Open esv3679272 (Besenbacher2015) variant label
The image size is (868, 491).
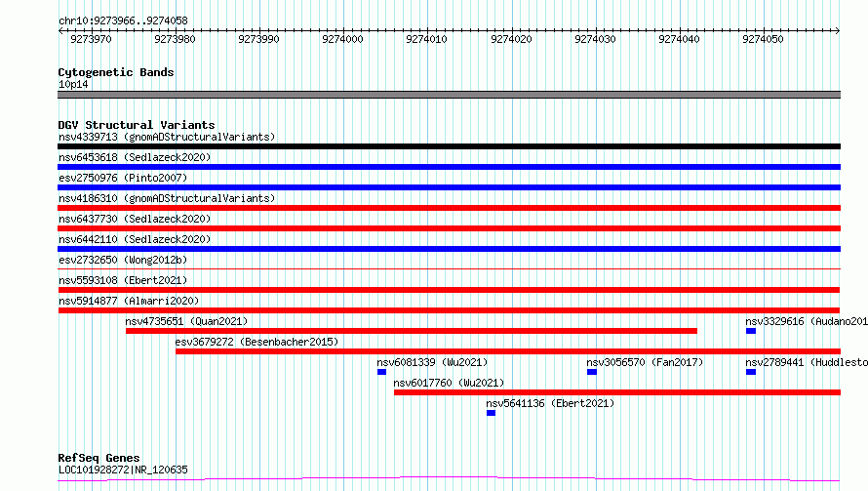point(256,342)
